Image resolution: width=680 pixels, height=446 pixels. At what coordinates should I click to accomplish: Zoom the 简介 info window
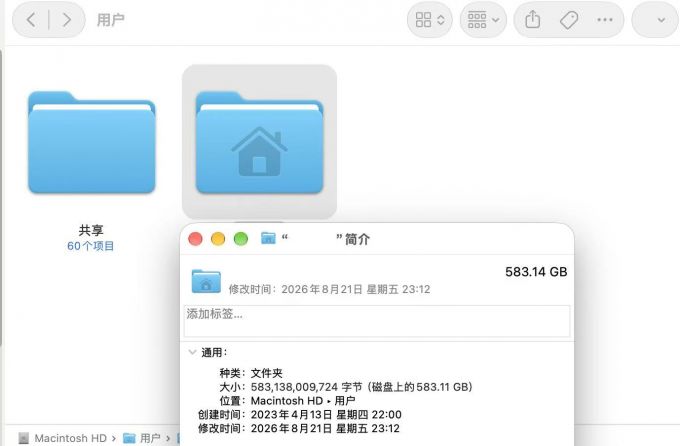pyautogui.click(x=241, y=239)
